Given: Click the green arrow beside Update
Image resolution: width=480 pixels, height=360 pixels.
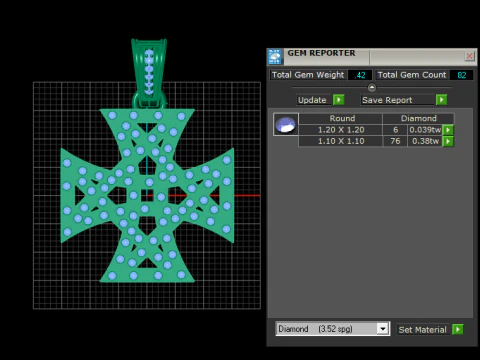Looking at the screenshot, I should coord(339,100).
